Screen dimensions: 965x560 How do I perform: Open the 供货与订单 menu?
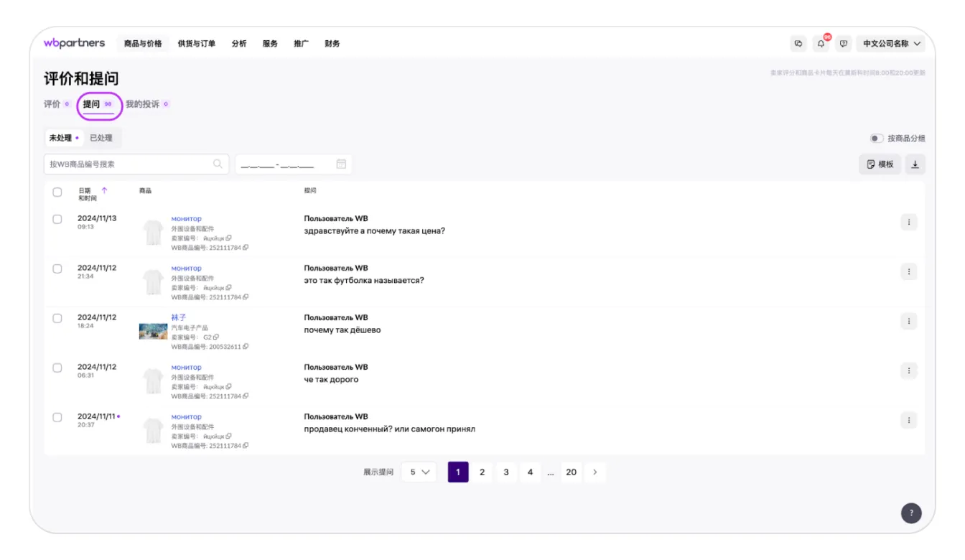pyautogui.click(x=197, y=44)
